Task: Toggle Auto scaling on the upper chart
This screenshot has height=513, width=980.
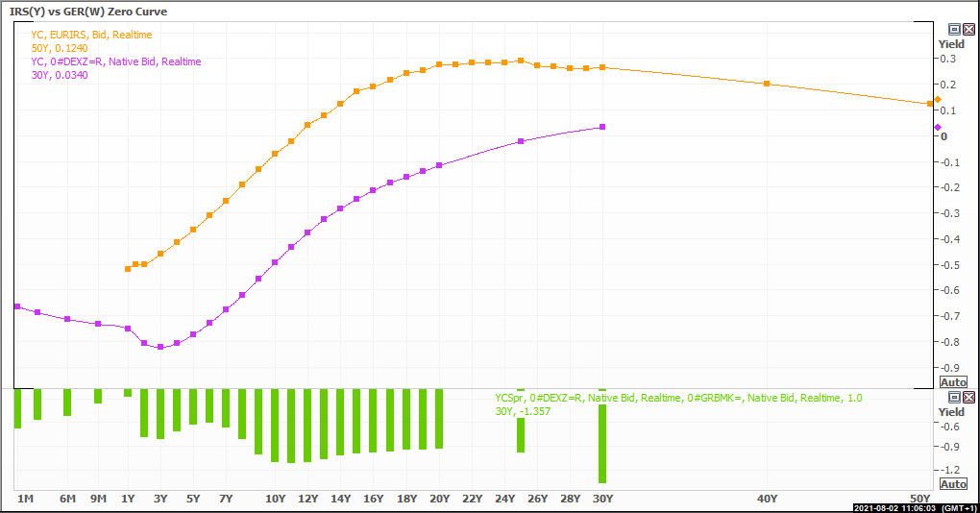Action: pyautogui.click(x=952, y=382)
